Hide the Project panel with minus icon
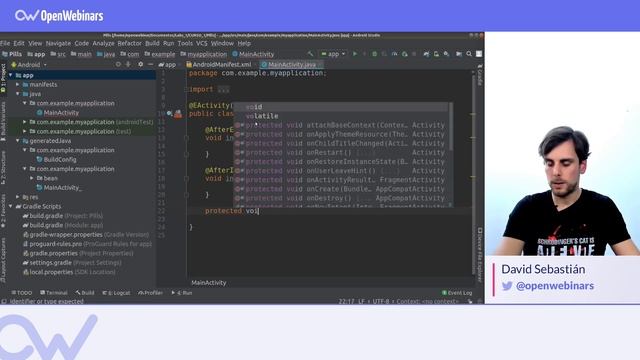The width and height of the screenshot is (640, 360). (x=150, y=64)
